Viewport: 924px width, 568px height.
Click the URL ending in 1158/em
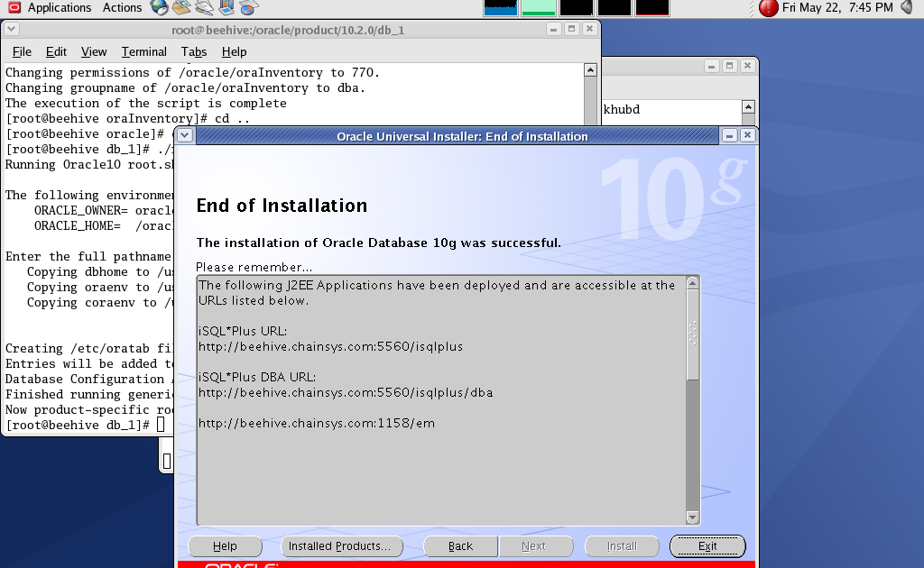317,423
